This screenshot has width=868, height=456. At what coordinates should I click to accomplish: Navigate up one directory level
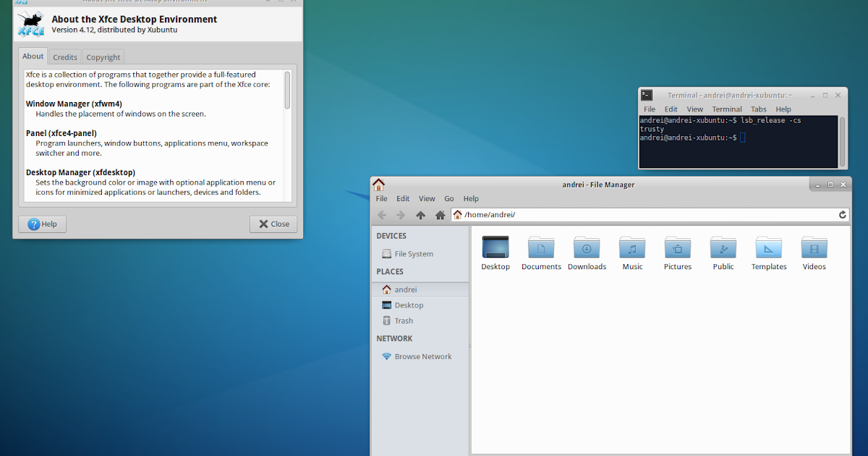(x=420, y=214)
